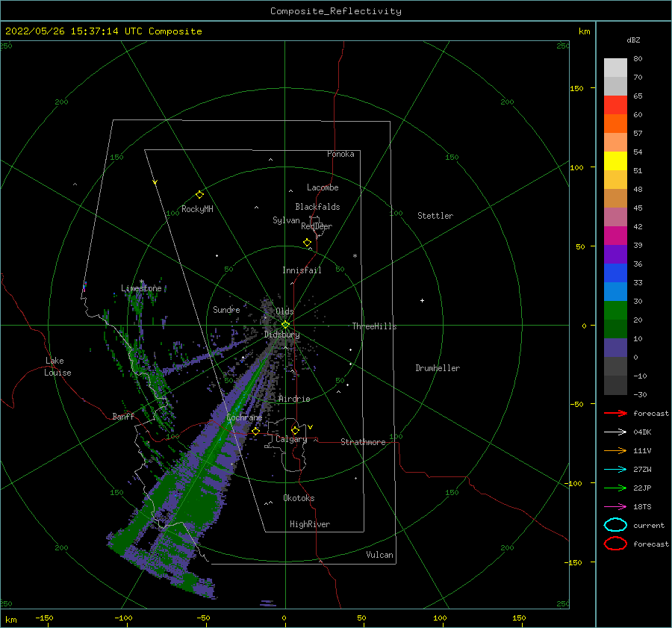This screenshot has height=628, width=672.
Task: Click the Limestone map label
Action: click(141, 288)
